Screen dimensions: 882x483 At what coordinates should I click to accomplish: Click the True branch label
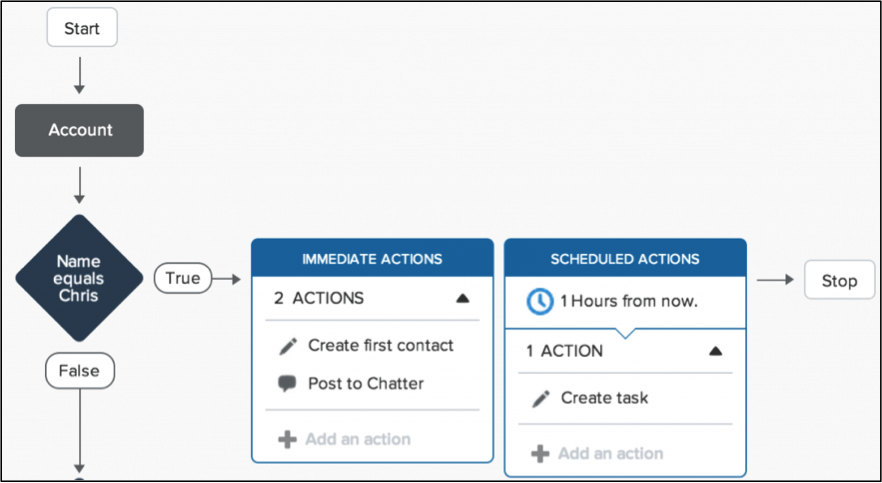[x=183, y=278]
